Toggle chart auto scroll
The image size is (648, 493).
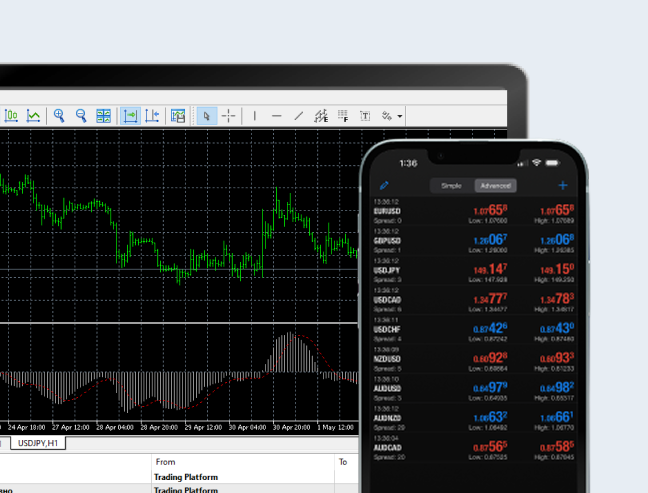[130, 116]
